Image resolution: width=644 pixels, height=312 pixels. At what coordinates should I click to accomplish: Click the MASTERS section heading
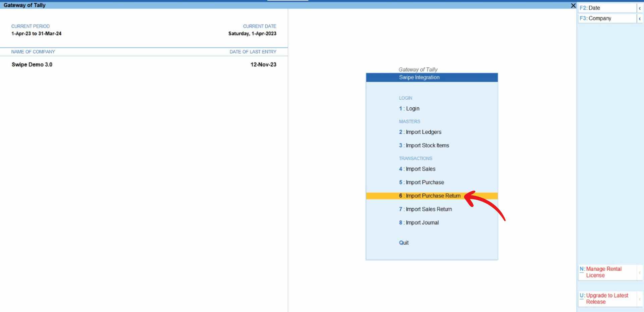click(410, 122)
